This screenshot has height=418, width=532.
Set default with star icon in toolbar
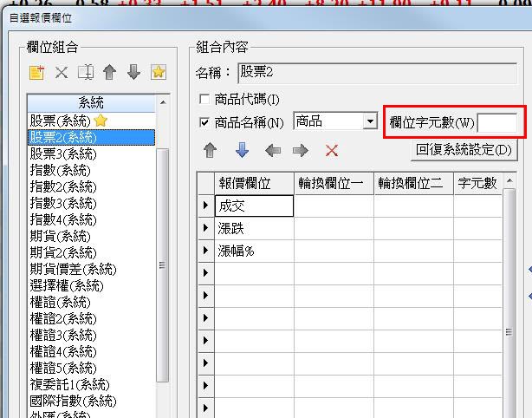pos(159,72)
